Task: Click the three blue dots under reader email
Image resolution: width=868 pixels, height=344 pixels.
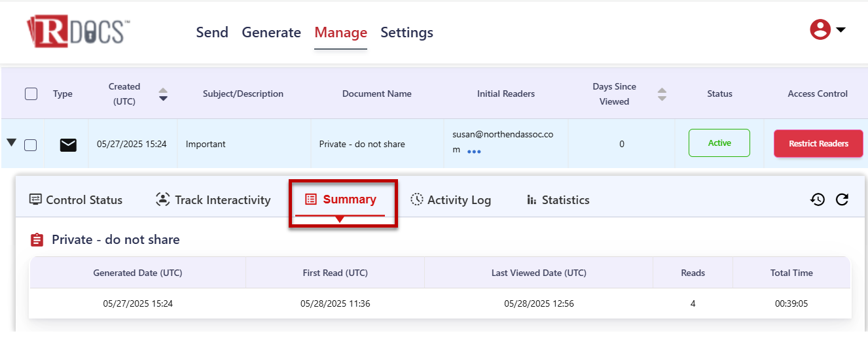Action: 474,152
